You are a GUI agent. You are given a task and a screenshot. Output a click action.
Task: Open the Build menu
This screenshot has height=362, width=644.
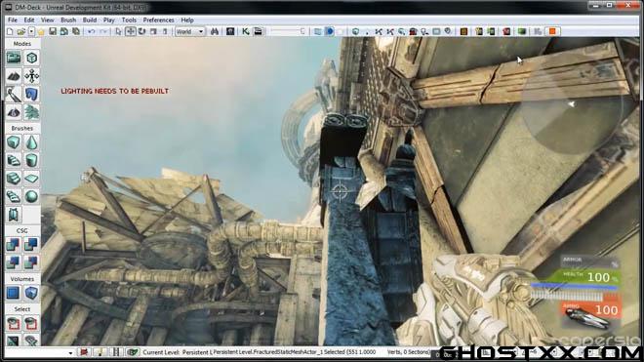pyautogui.click(x=90, y=20)
